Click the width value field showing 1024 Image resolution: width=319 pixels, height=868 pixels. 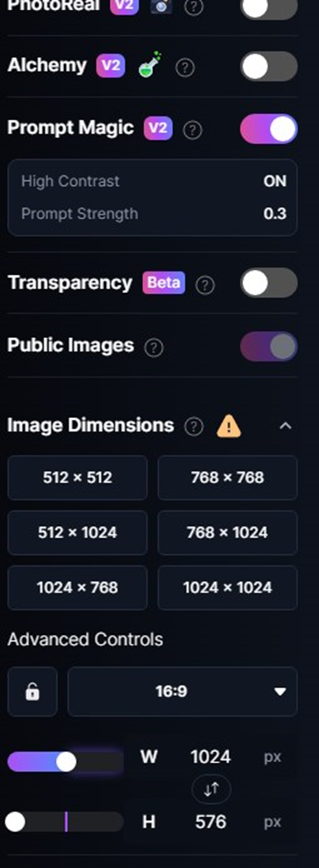click(211, 757)
